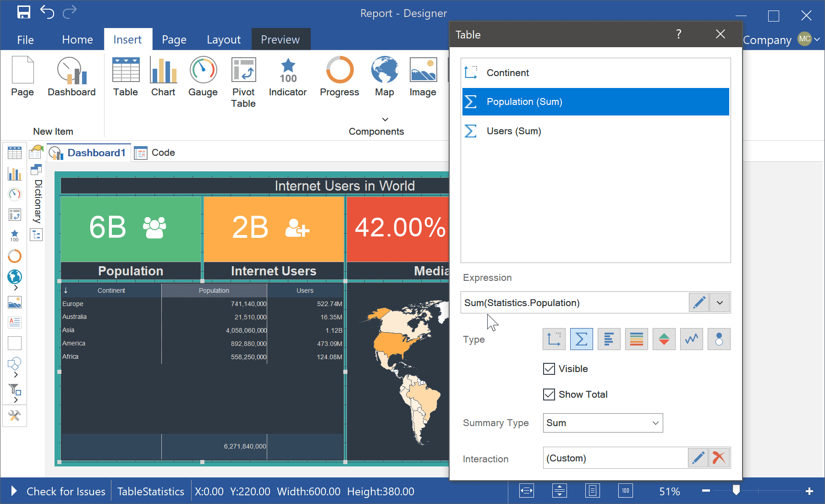The image size is (825, 504).
Task: Insert a new Dashboard item
Action: (x=72, y=77)
